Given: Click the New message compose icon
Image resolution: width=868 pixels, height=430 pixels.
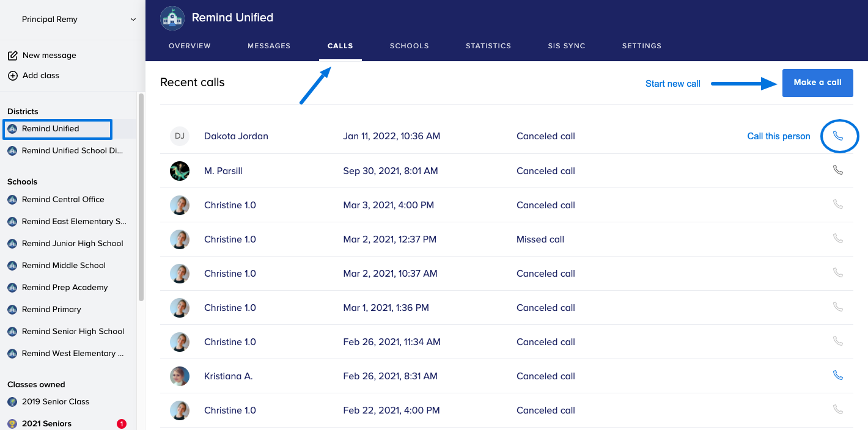Looking at the screenshot, I should 12,56.
